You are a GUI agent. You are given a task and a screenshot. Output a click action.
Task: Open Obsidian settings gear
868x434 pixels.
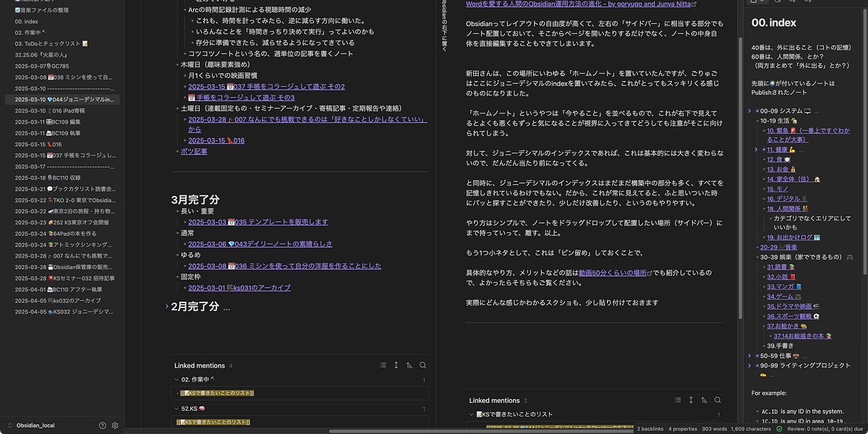point(115,425)
